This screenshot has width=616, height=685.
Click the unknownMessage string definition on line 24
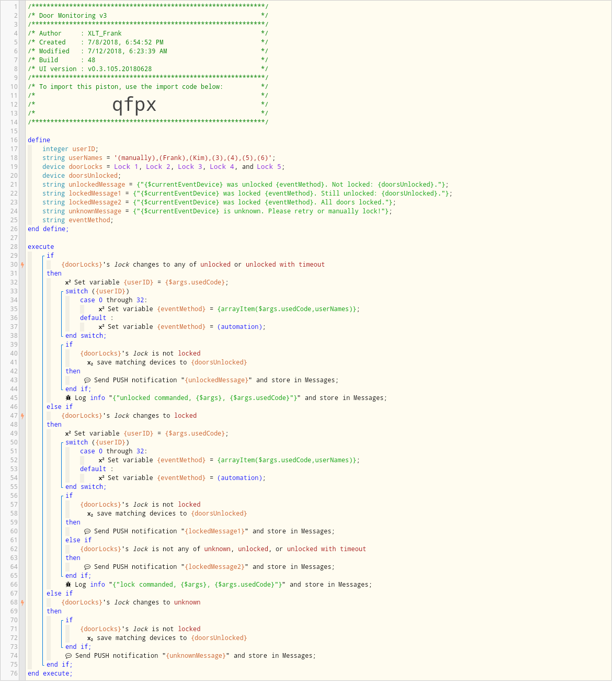tap(218, 211)
